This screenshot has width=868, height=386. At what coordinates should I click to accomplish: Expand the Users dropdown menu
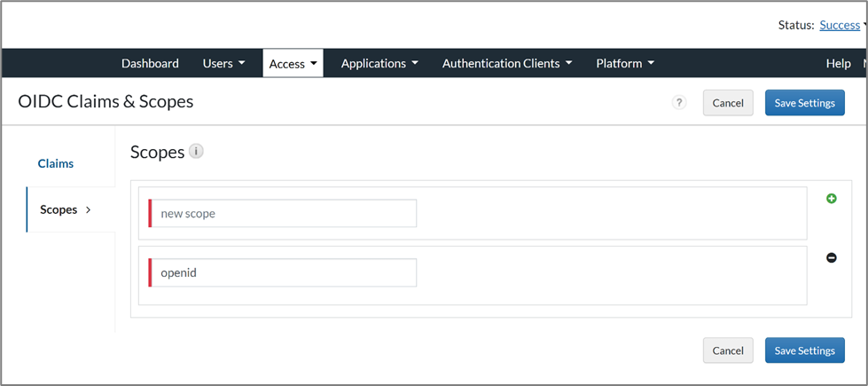[x=223, y=64]
